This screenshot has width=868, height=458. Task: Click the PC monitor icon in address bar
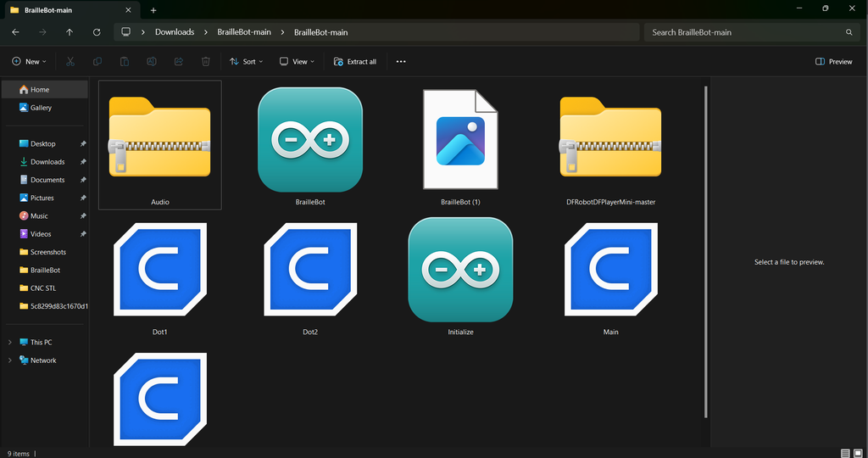point(126,31)
